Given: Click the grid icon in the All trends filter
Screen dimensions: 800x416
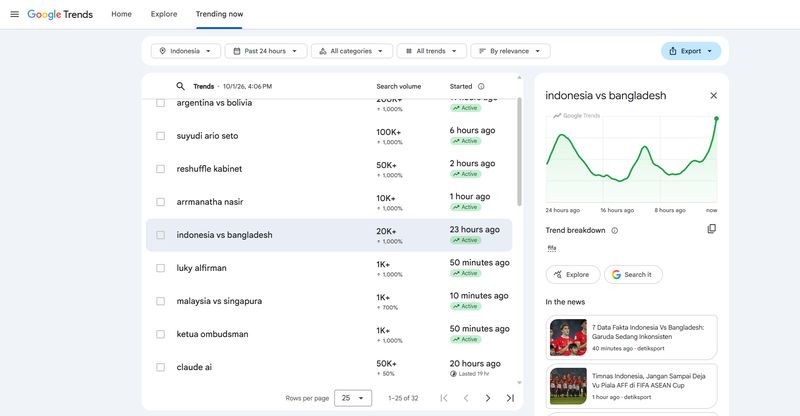Looking at the screenshot, I should click(409, 51).
